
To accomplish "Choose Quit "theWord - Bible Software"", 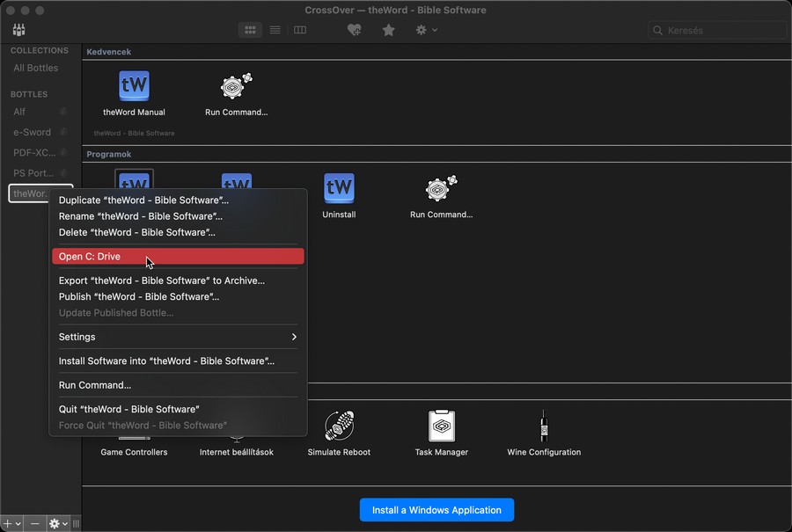I will point(178,410).
